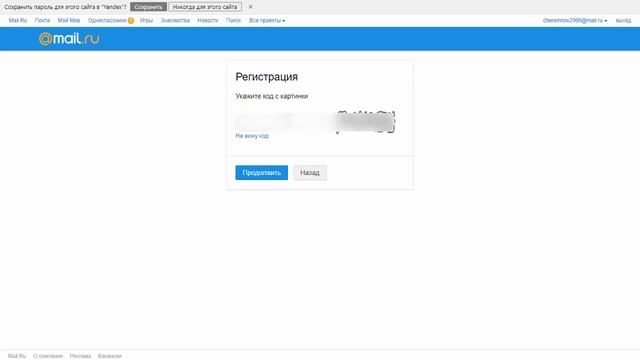
Task: Open Игры in top navigation
Action: coord(146,20)
